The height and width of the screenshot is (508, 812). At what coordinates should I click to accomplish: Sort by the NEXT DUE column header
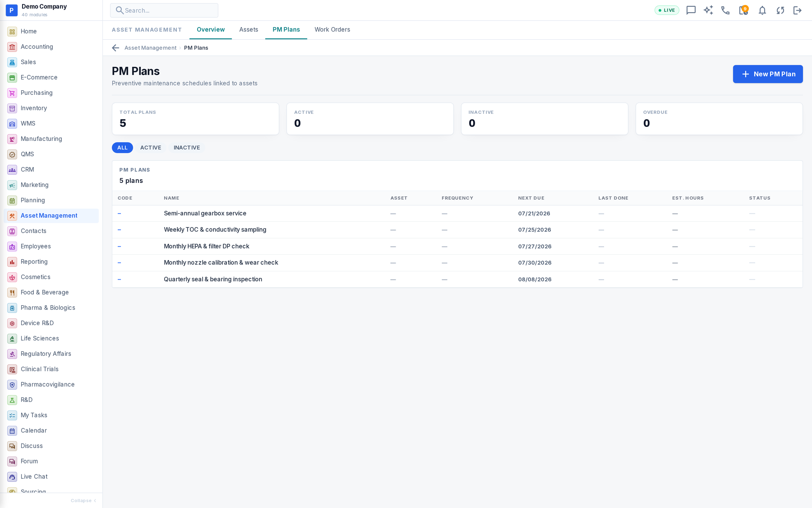point(531,198)
